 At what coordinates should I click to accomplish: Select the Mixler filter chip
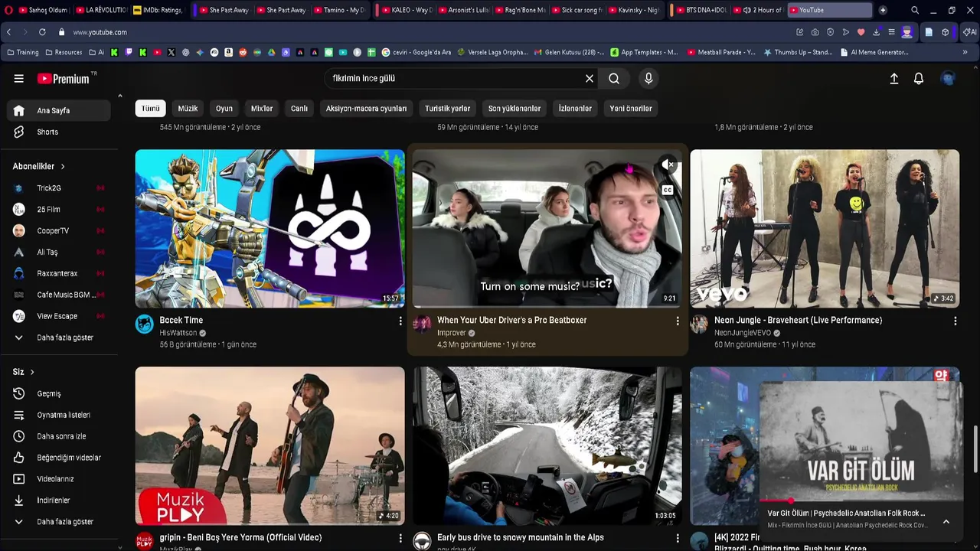point(262,109)
